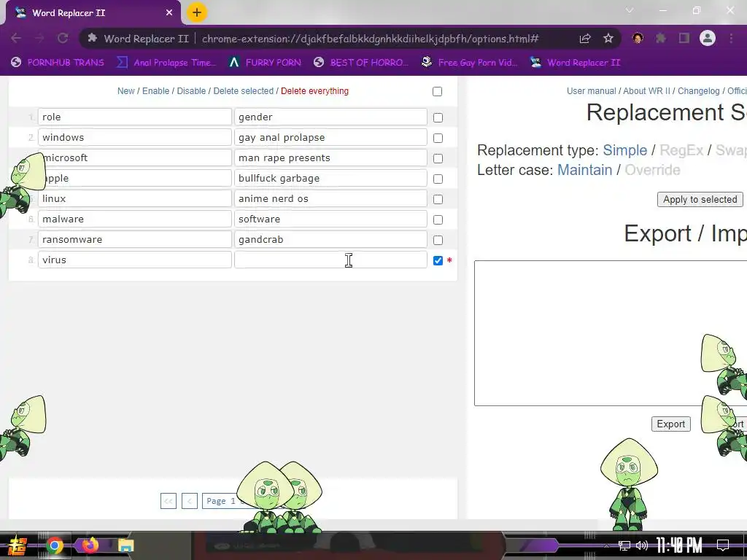
Task: Click the browser back arrow
Action: 16,38
